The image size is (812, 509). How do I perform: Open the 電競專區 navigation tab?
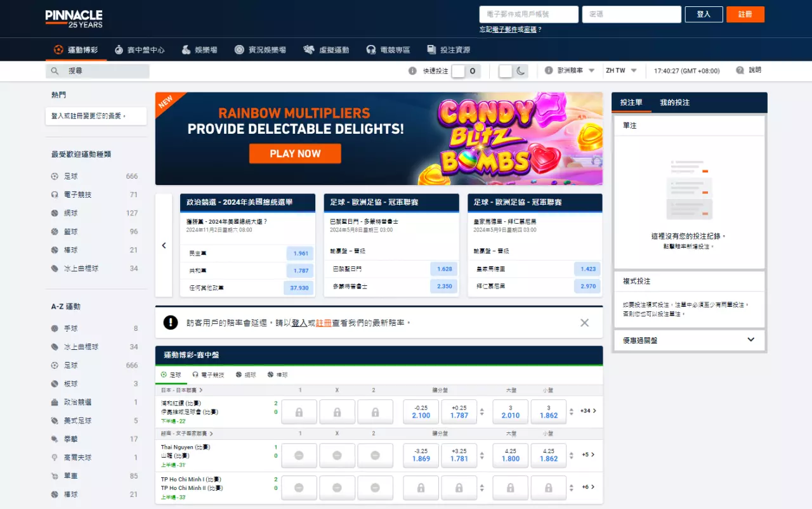coord(388,49)
